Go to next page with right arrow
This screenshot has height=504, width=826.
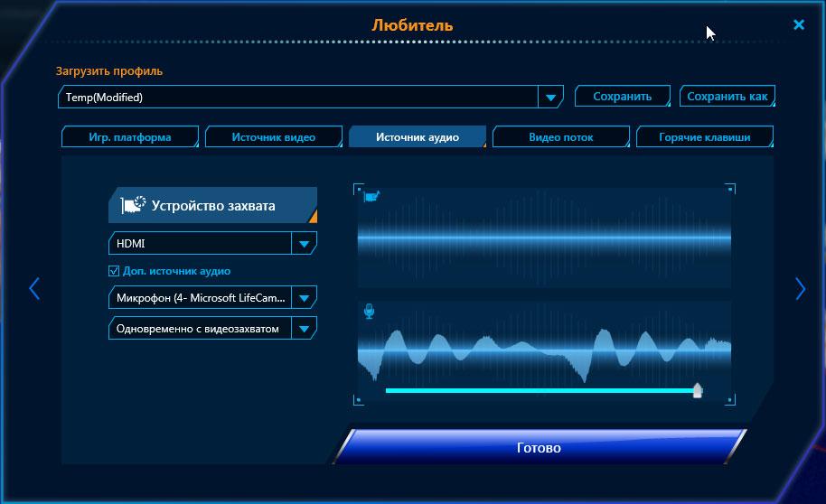800,289
